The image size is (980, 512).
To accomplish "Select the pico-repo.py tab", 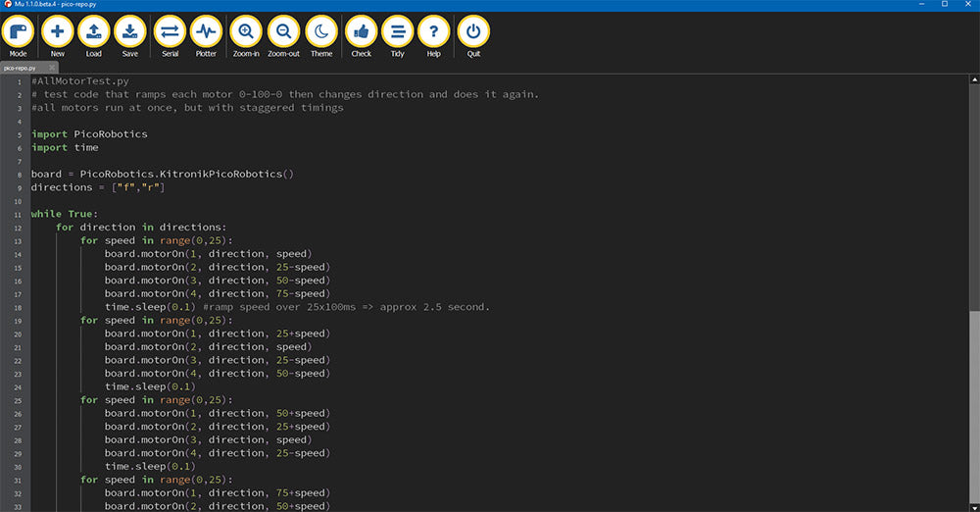I will click(x=20, y=68).
